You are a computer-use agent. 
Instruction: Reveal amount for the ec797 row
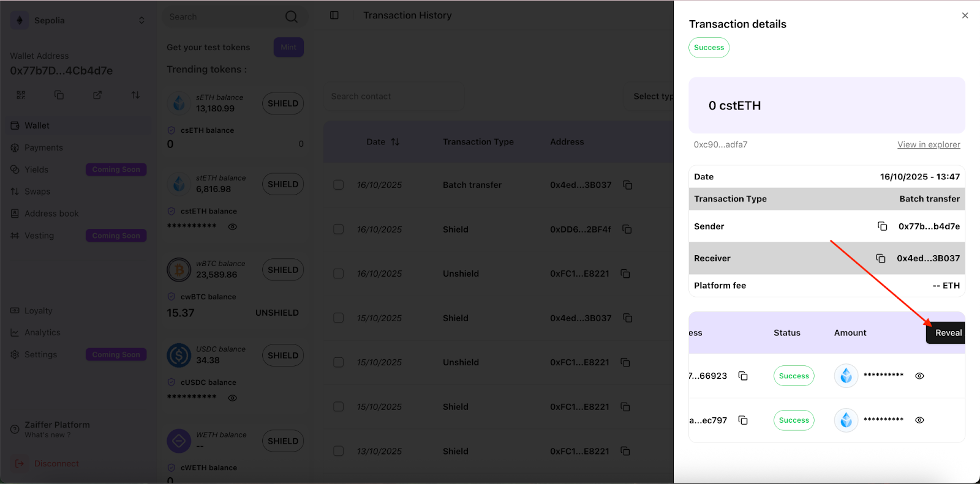tap(919, 420)
